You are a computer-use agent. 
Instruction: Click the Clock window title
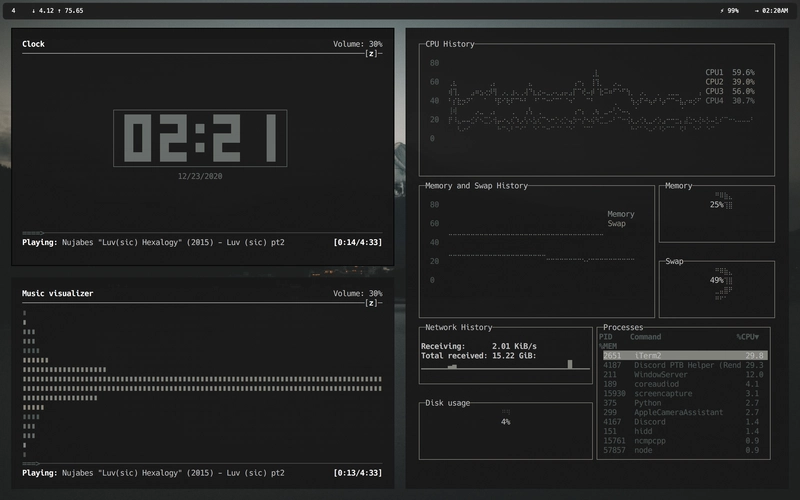click(x=33, y=44)
